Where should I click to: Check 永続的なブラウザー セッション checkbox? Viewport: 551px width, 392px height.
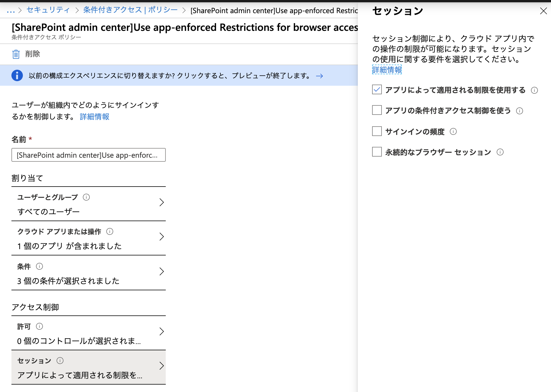pyautogui.click(x=377, y=152)
